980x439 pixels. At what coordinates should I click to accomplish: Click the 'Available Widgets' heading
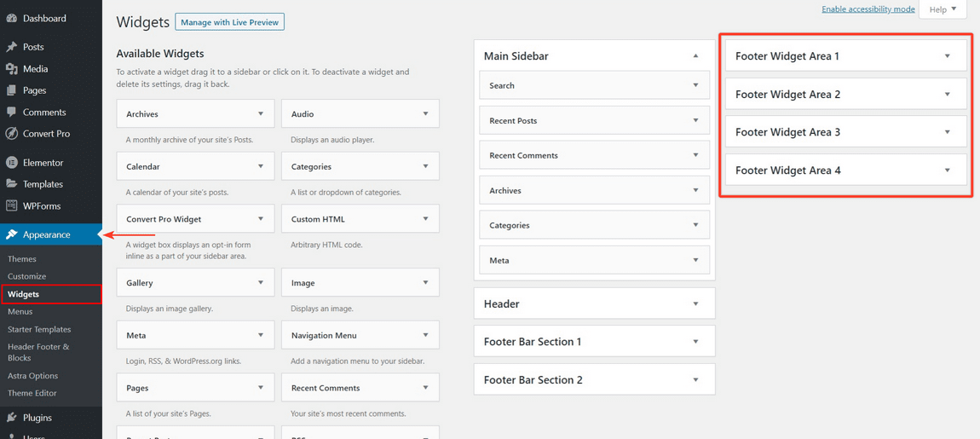[x=160, y=54]
